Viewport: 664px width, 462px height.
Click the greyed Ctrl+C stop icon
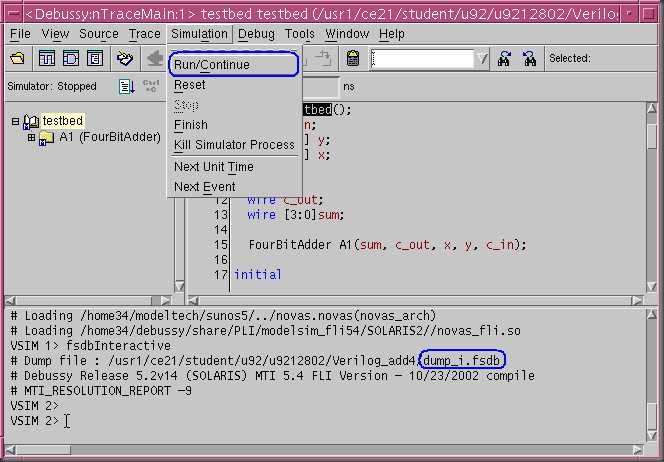151,86
